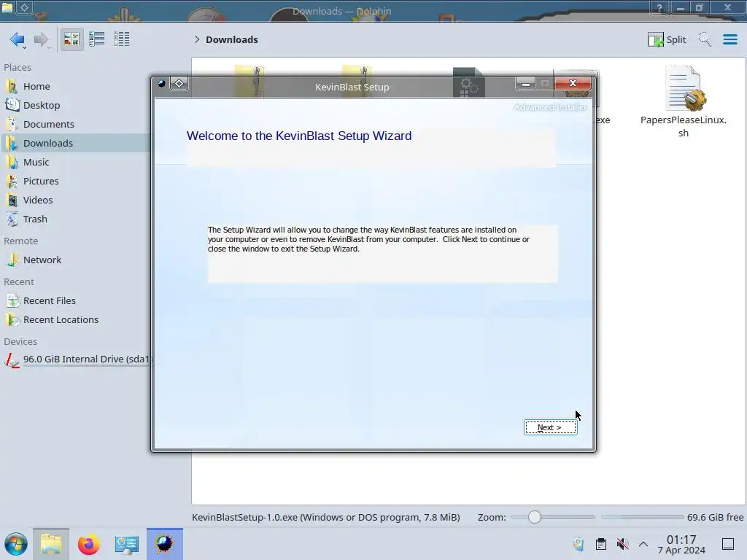This screenshot has height=560, width=747.
Task: Select PapersPleaseLinux.sh file icon
Action: tap(684, 89)
